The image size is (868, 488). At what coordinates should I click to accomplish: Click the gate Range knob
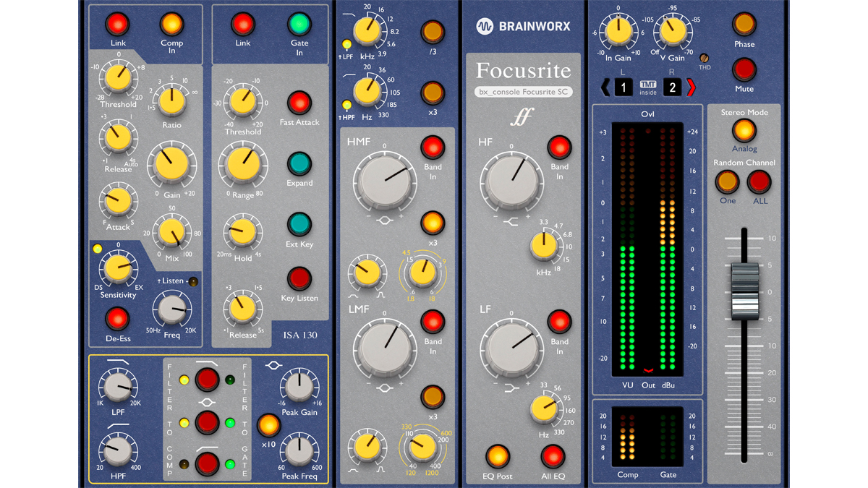(243, 164)
